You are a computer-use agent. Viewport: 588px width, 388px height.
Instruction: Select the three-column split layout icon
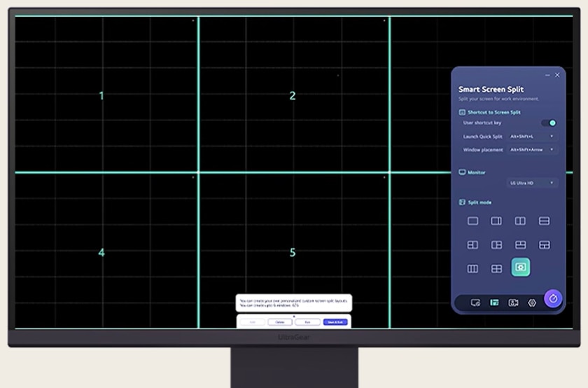click(x=473, y=268)
